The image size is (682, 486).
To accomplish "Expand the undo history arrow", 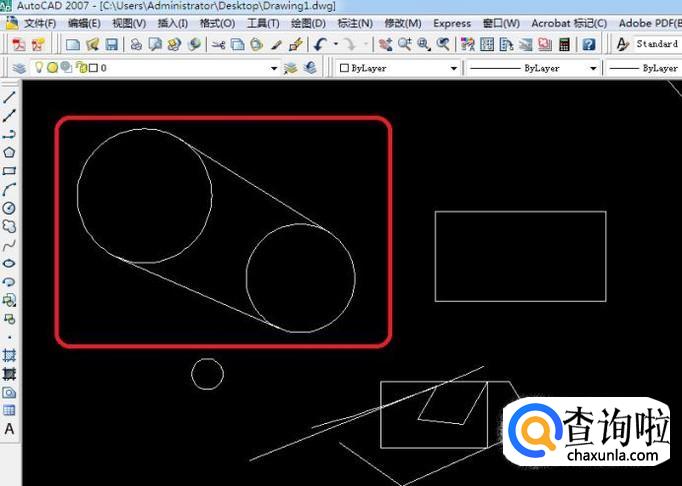I will [x=335, y=44].
